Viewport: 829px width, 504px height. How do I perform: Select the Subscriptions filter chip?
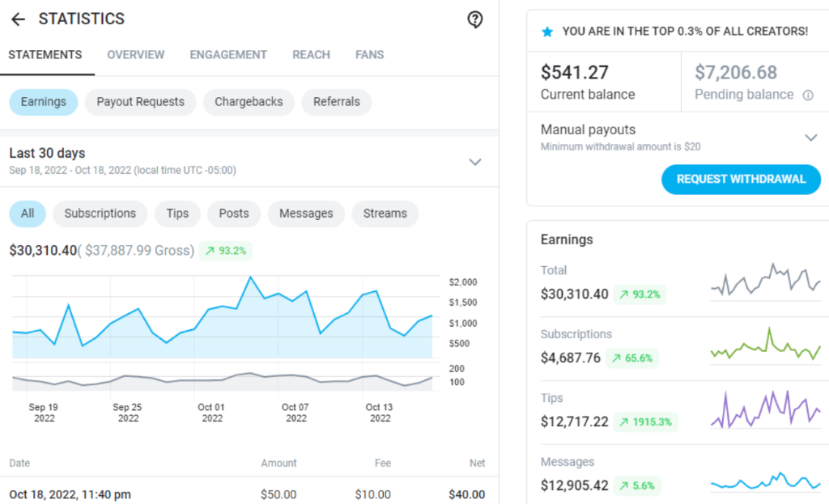coord(100,214)
